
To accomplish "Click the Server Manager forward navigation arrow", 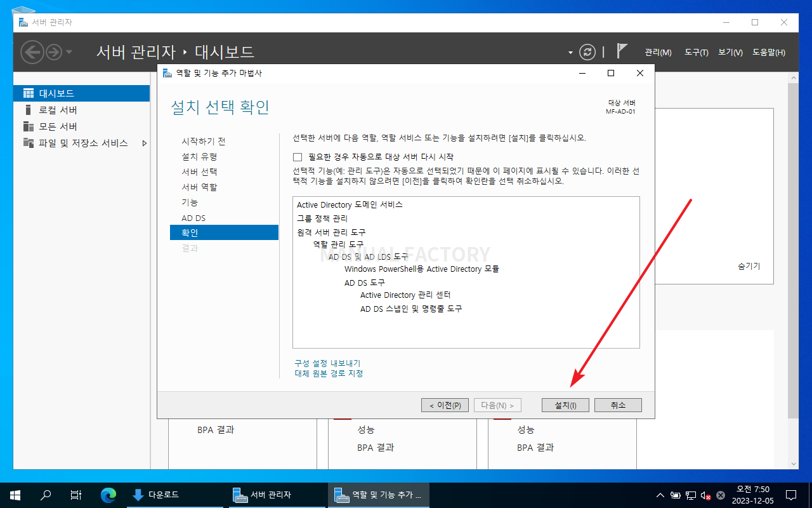I will click(x=54, y=52).
